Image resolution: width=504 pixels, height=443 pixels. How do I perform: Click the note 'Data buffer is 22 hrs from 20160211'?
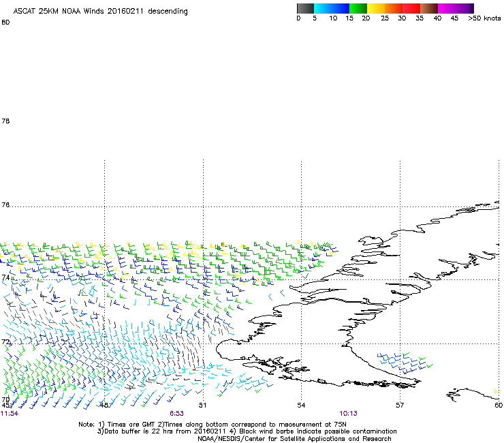point(164,431)
